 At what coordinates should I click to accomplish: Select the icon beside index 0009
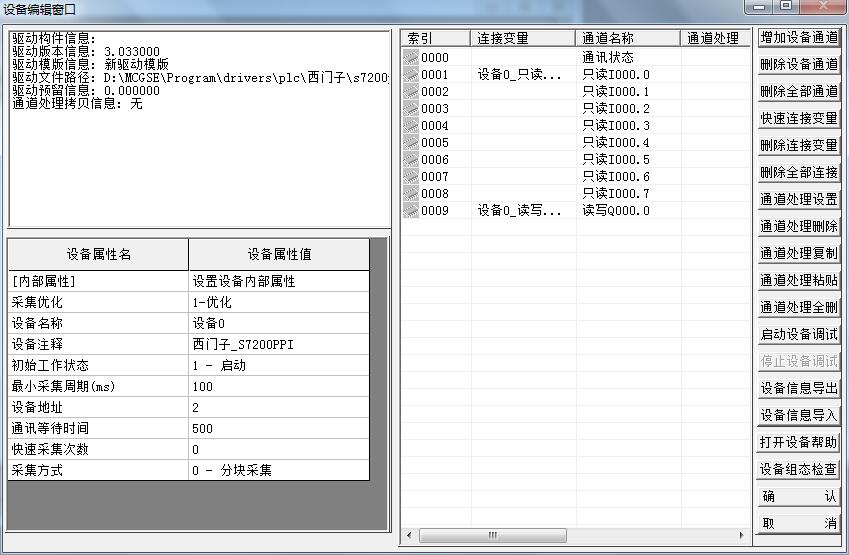point(411,211)
